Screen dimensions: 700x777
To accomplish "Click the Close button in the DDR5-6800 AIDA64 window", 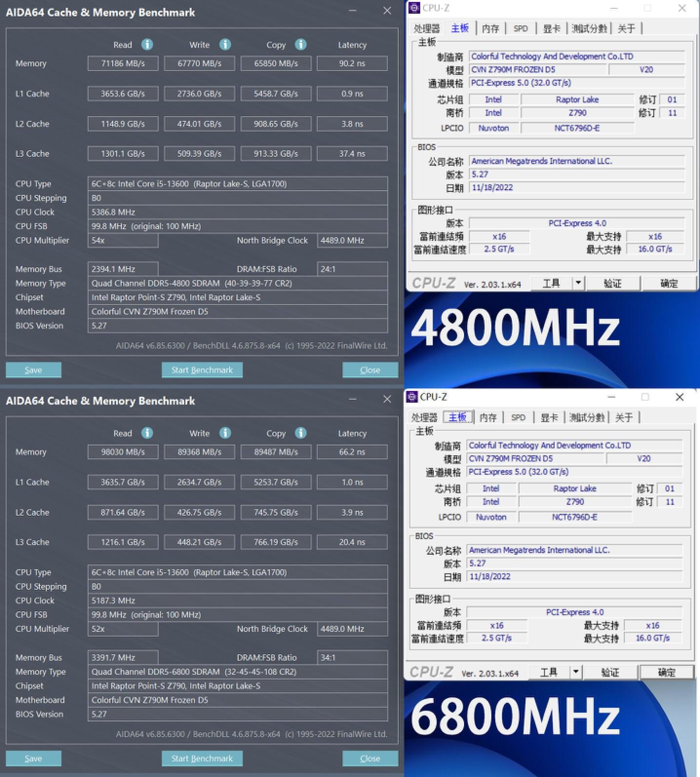I will tap(370, 758).
